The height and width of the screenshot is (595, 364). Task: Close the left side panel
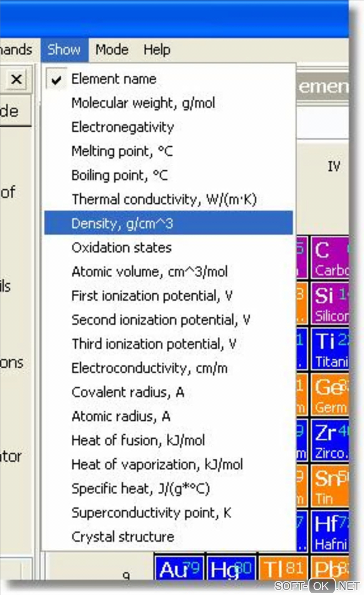tap(16, 79)
